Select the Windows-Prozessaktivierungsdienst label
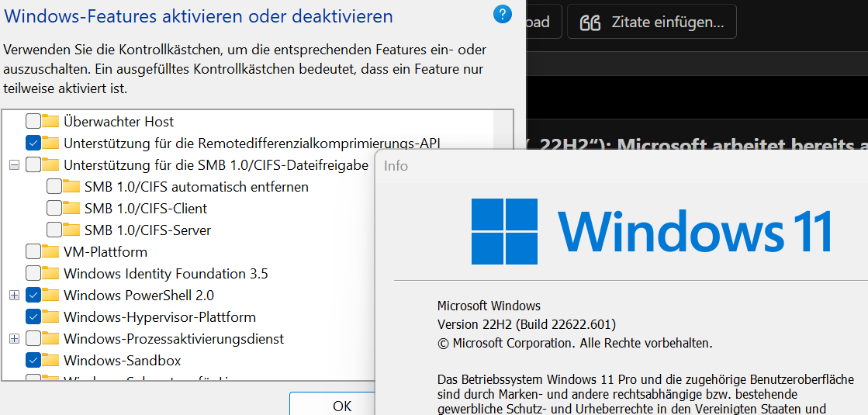 (x=174, y=339)
